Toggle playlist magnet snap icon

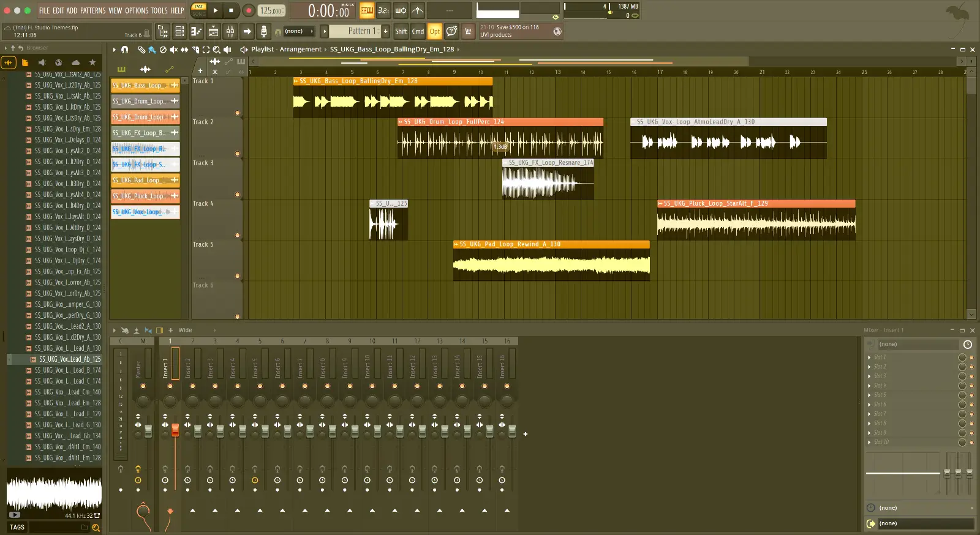coord(125,50)
